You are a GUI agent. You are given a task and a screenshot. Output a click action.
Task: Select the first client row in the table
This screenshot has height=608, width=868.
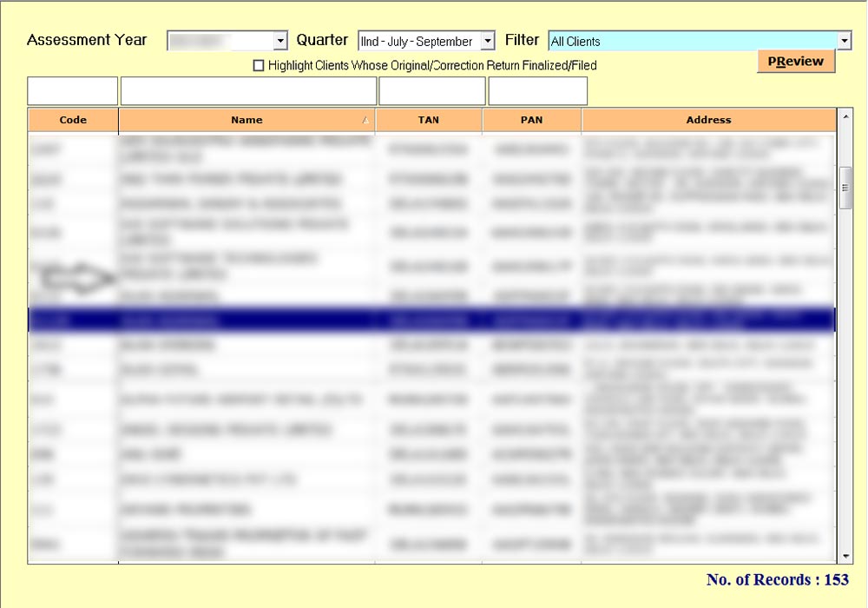[431, 149]
